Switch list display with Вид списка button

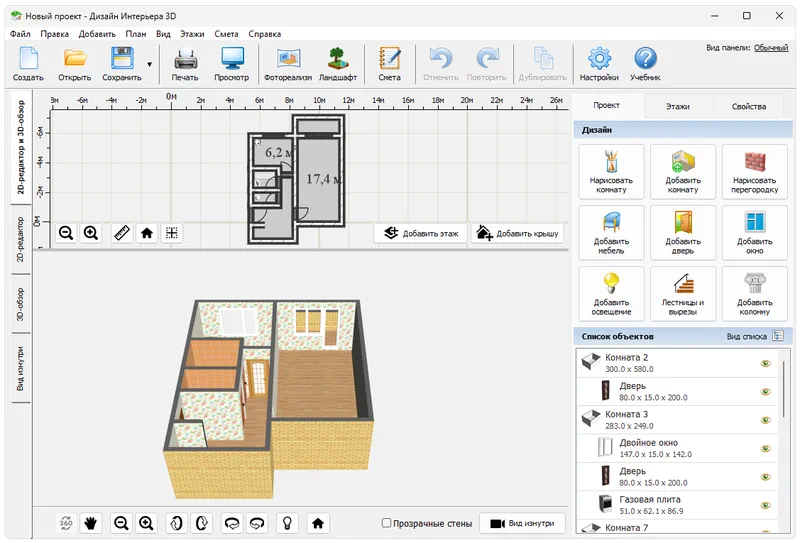778,337
